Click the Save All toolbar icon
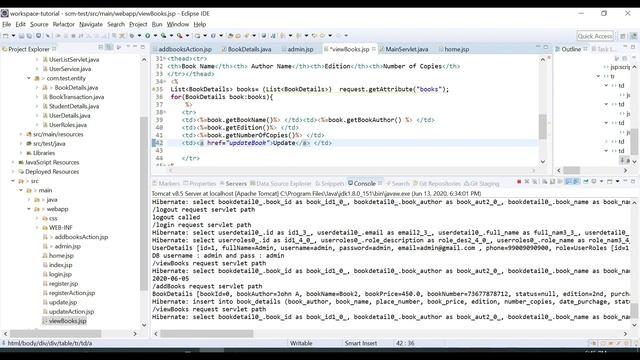The image size is (640, 360). tap(29, 36)
